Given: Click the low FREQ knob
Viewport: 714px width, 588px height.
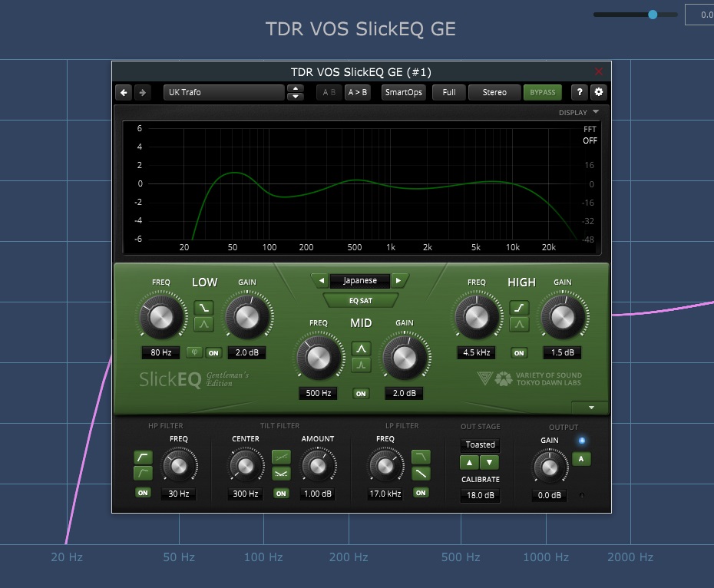Looking at the screenshot, I should [x=161, y=317].
